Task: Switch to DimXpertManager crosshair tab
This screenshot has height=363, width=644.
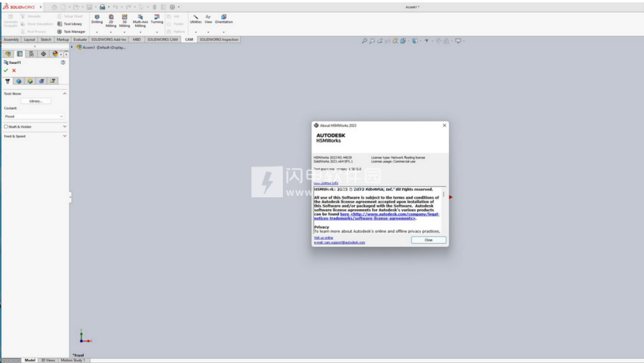Action: tap(43, 54)
